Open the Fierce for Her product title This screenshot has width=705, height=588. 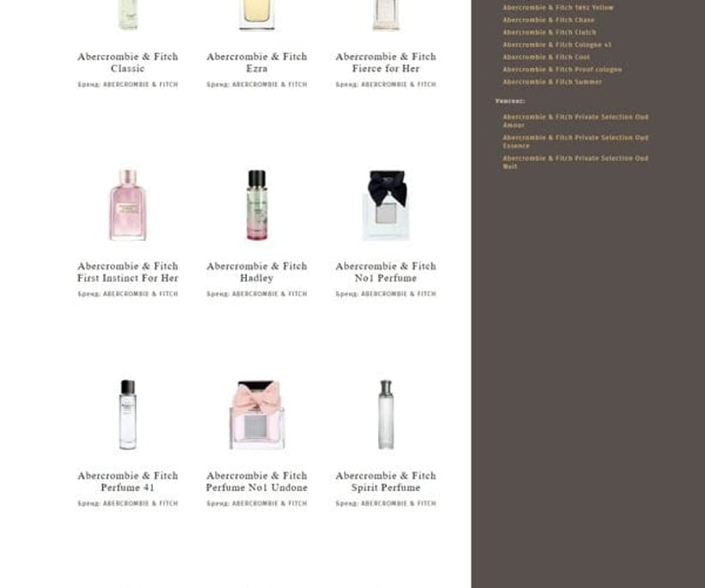[386, 63]
